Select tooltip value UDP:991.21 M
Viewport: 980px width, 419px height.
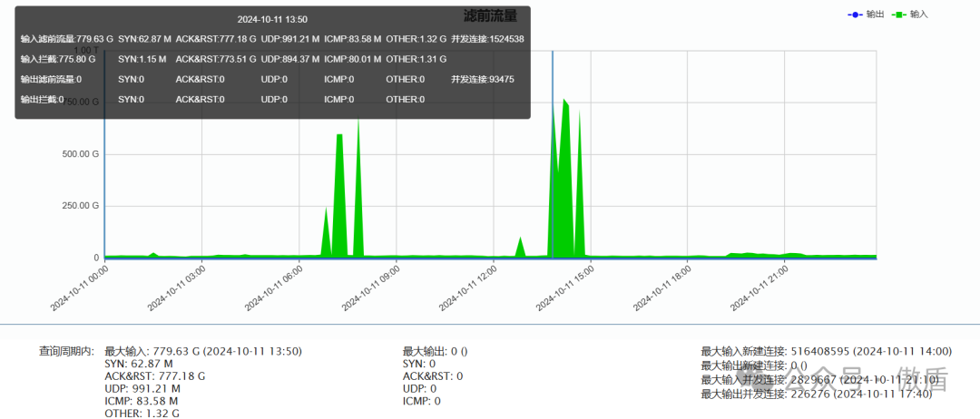290,39
